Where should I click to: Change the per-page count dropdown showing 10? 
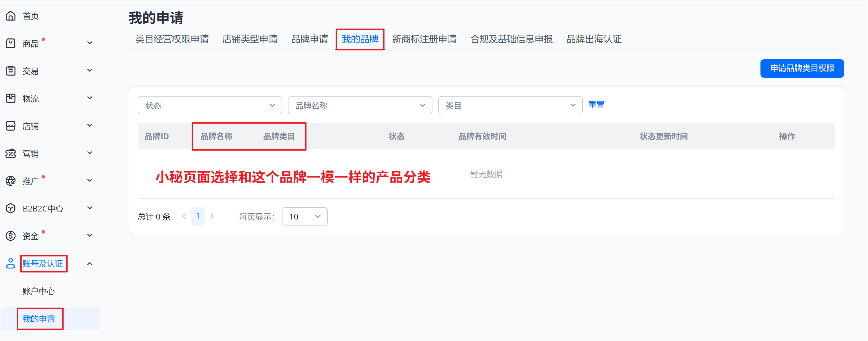(304, 216)
